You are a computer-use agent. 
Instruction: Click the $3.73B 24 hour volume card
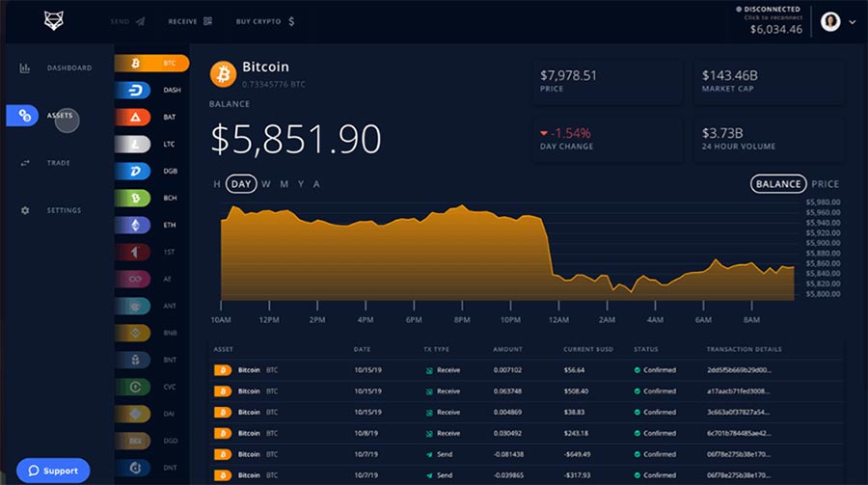(x=769, y=139)
